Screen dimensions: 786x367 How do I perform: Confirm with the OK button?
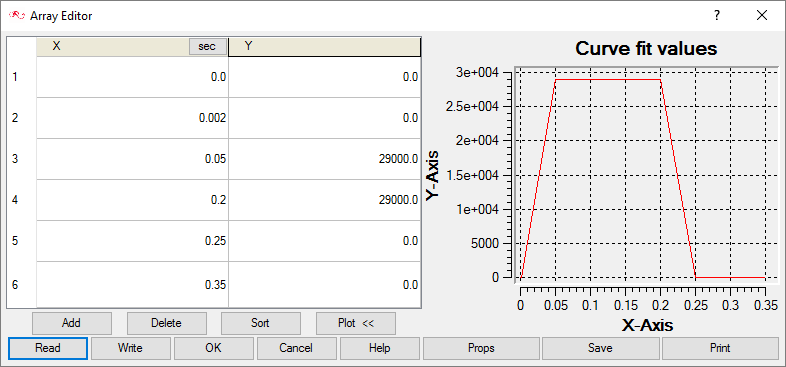coord(214,348)
